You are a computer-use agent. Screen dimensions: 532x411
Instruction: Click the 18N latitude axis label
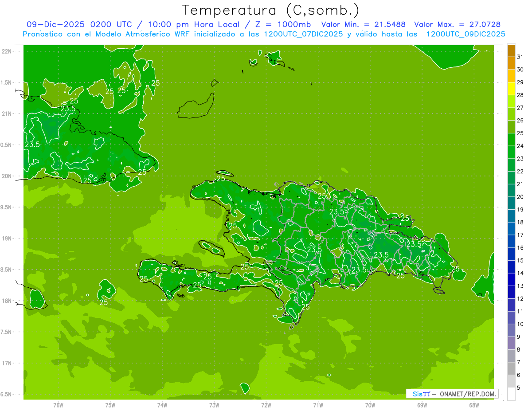8,301
